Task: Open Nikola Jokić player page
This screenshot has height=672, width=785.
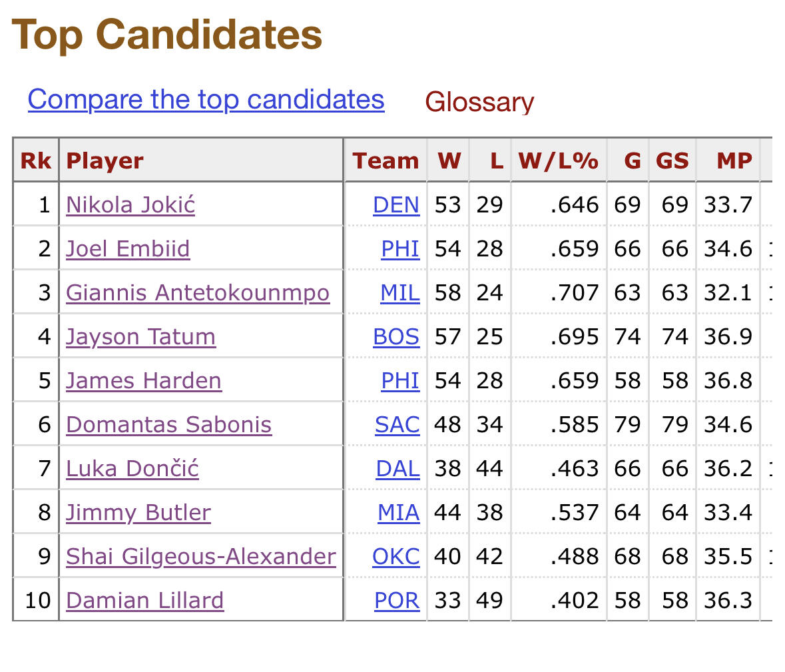Action: coord(131,205)
